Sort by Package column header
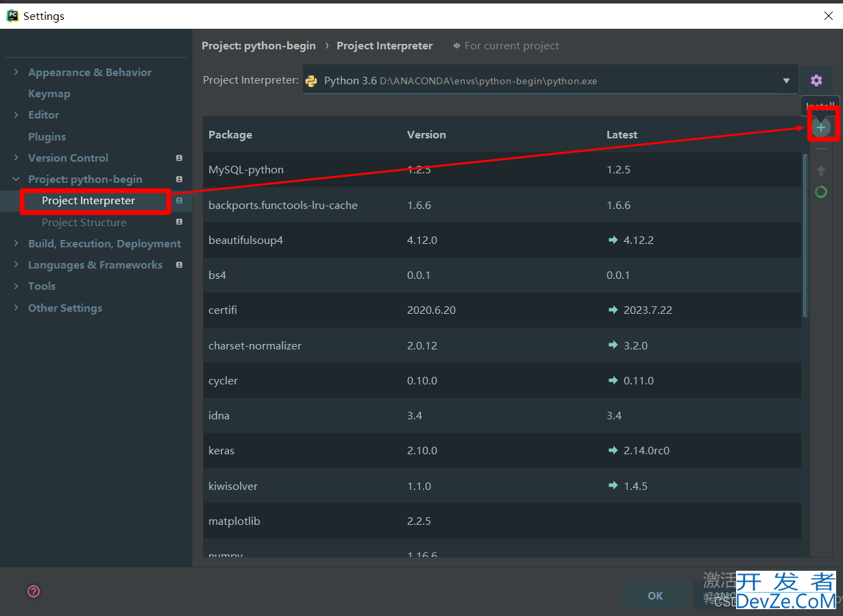The width and height of the screenshot is (843, 616). pos(230,135)
